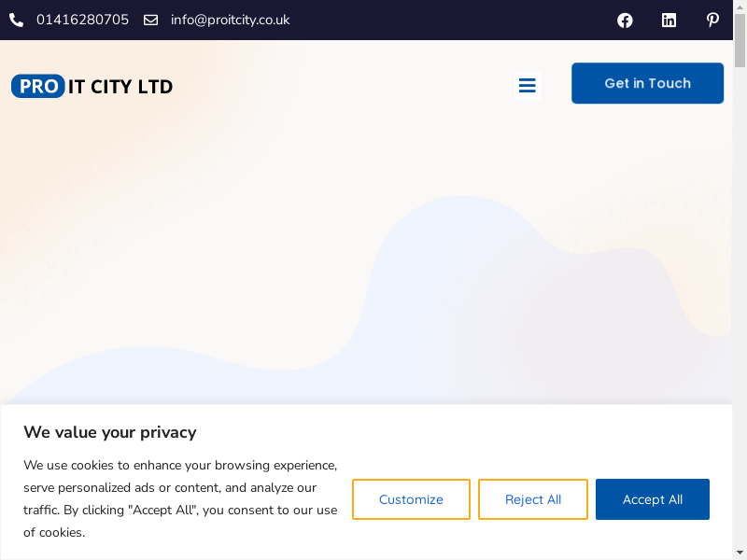Screen dimensions: 747x560
Task: Click the IT CITY LTD logo text
Action: 121,87
